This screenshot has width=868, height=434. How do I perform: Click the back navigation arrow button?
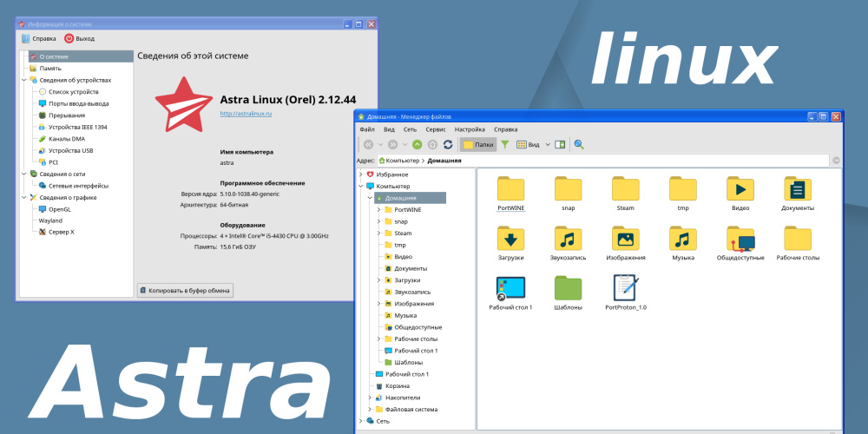[369, 144]
